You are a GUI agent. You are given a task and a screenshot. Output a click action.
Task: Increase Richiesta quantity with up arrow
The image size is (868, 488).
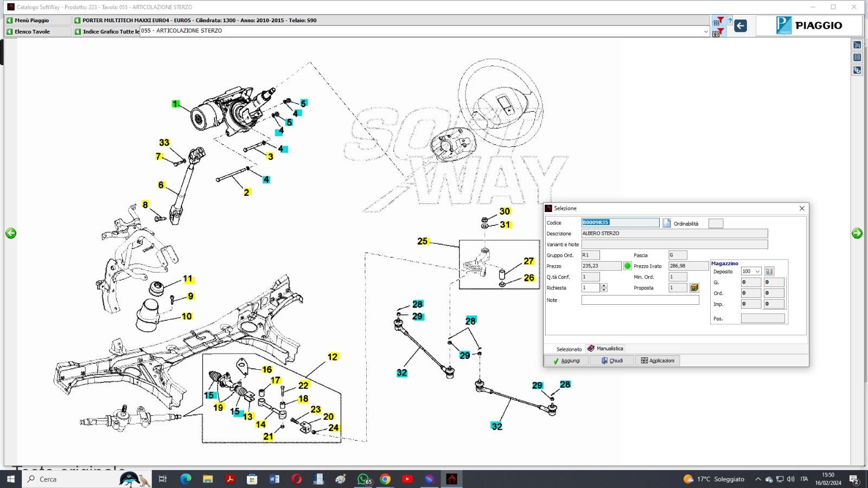click(x=604, y=285)
